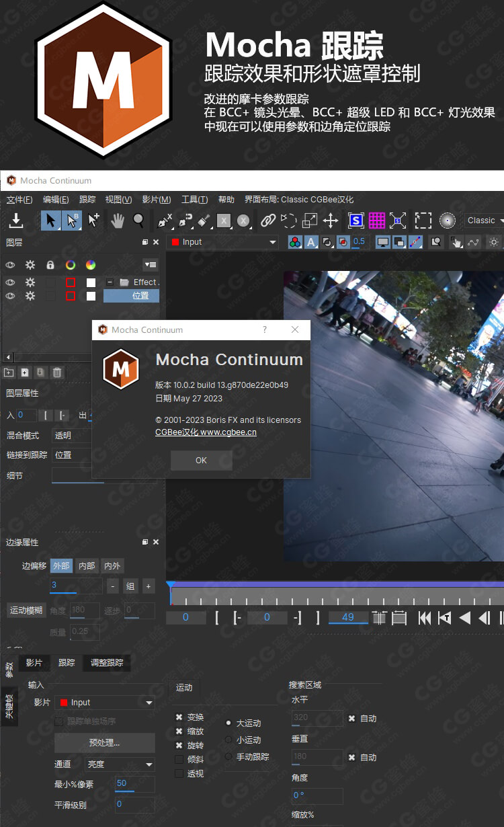The image size is (504, 827).
Task: Open the 文件(F) menu
Action: coord(19,200)
